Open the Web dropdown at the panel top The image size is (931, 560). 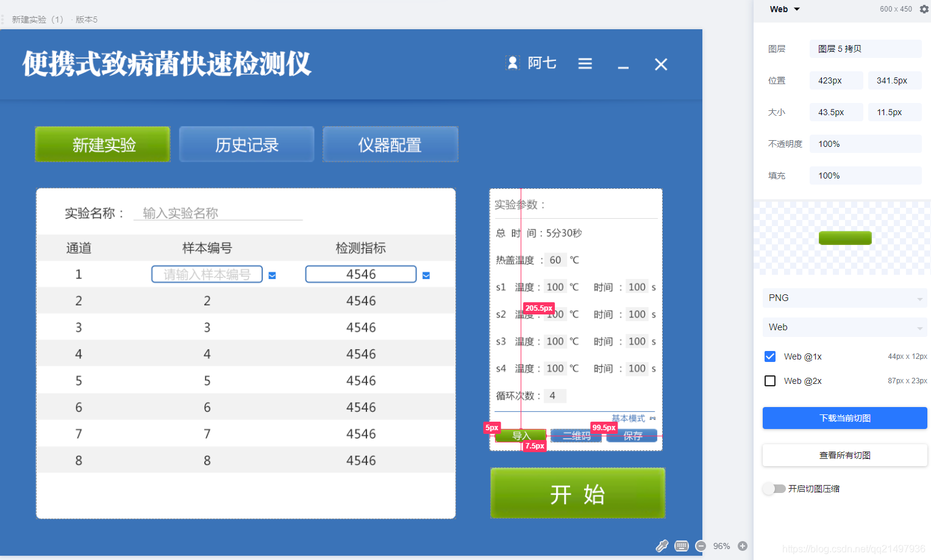tap(784, 9)
